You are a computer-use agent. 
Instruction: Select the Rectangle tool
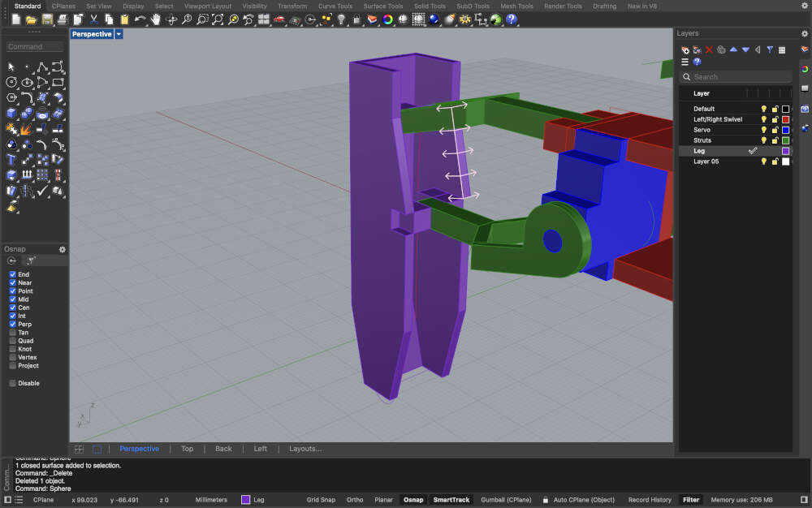point(58,82)
